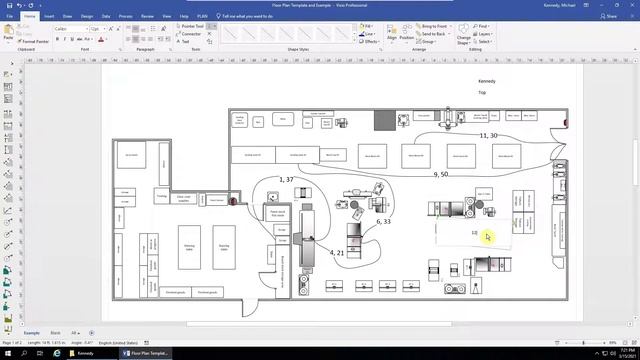640x360 pixels.
Task: Click the "Kennedy" text on the page
Action: click(487, 81)
